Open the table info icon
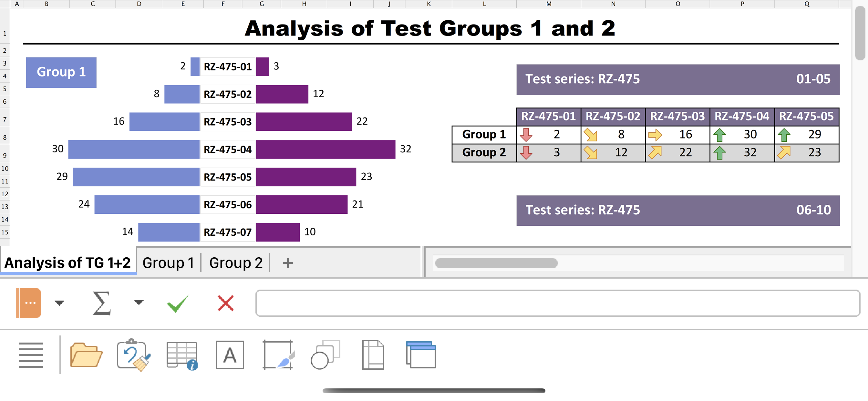Viewport: 868px width, 401px height. click(182, 355)
